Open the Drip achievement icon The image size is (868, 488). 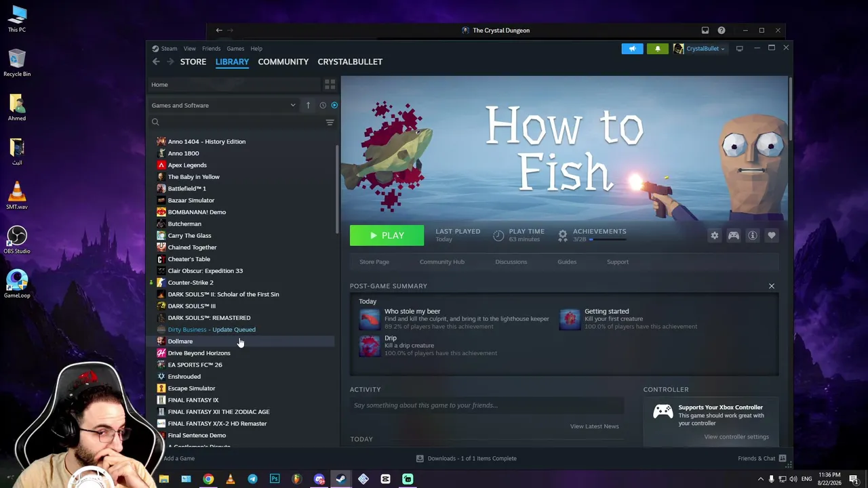(370, 346)
